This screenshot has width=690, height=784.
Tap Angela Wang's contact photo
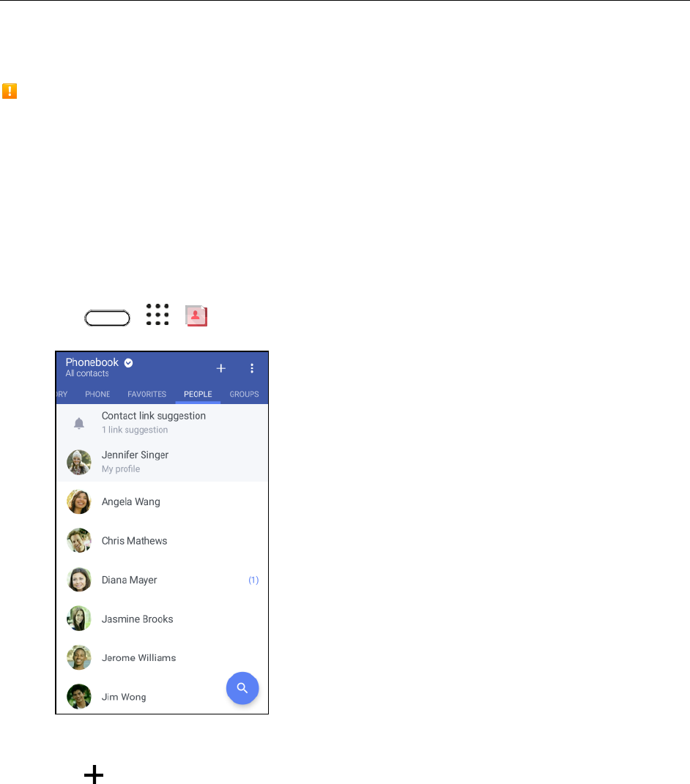tap(79, 501)
